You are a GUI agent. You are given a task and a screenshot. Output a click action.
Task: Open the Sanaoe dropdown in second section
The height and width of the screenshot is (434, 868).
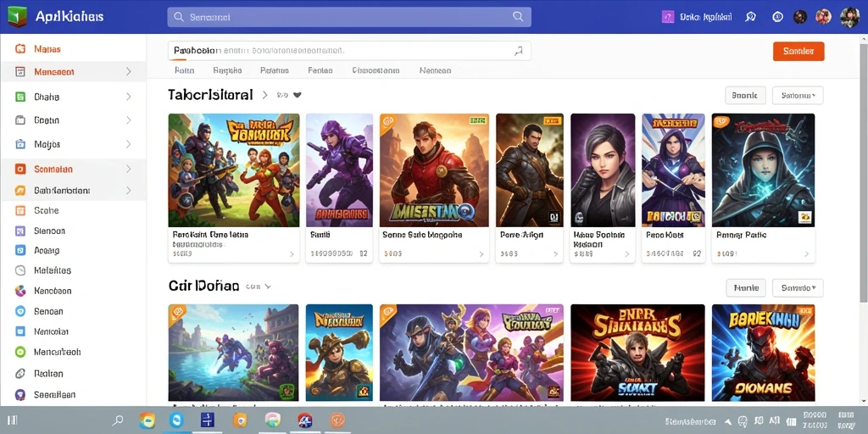point(798,288)
